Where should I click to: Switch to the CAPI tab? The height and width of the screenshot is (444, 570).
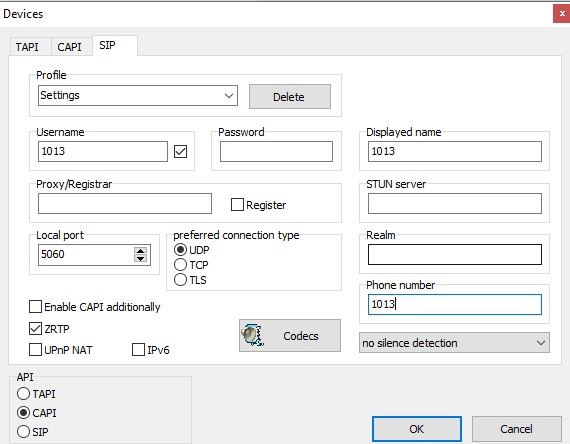click(x=69, y=47)
